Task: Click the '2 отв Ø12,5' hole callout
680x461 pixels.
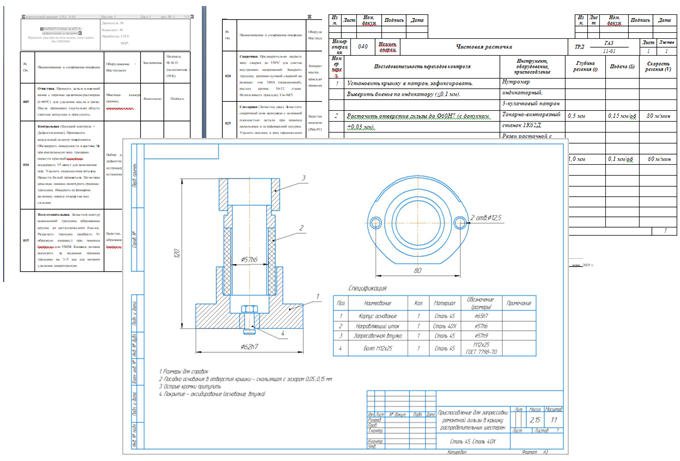Action: [x=486, y=217]
